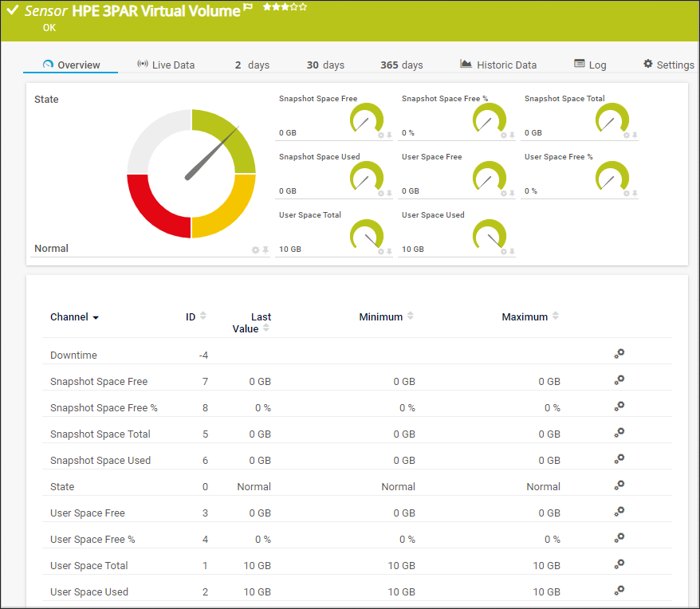Open settings gear for User Space Free % row
The width and height of the screenshot is (700, 609).
[x=619, y=538]
